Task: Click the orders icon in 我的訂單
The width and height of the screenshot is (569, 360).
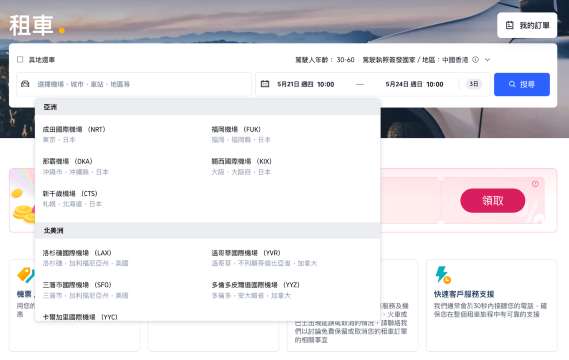Action: [509, 25]
